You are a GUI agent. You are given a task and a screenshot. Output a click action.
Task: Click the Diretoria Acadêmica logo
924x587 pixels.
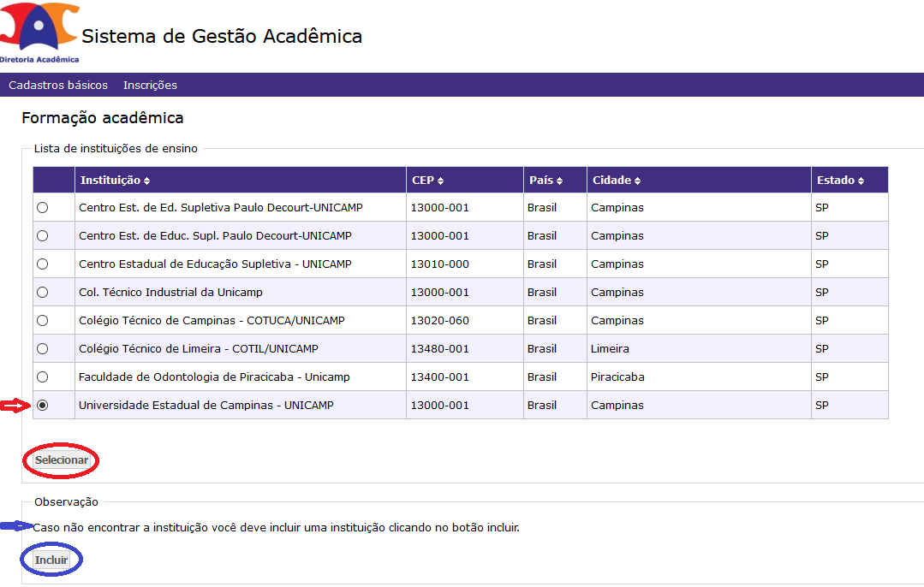click(39, 33)
